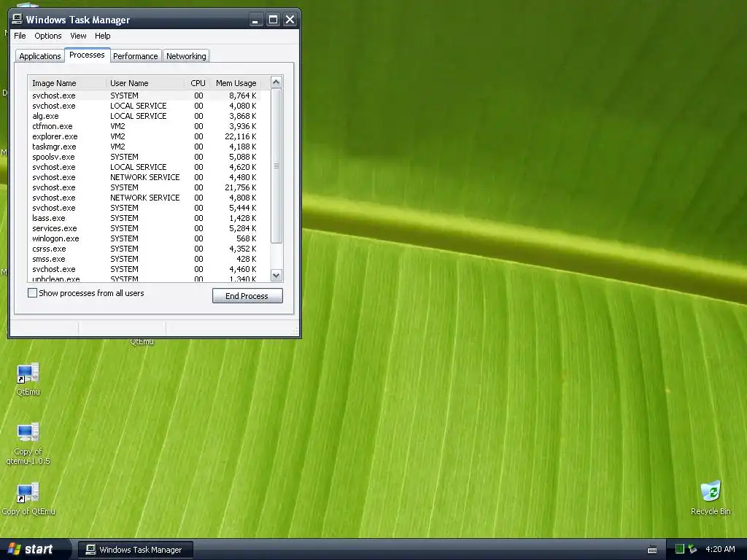
Task: Sort by the Image Name column header
Action: tap(66, 83)
